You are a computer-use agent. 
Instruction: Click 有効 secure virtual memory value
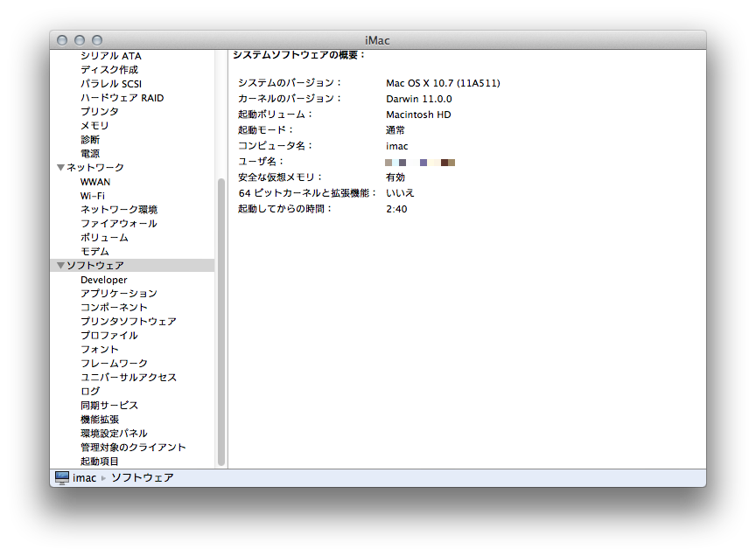coord(395,177)
